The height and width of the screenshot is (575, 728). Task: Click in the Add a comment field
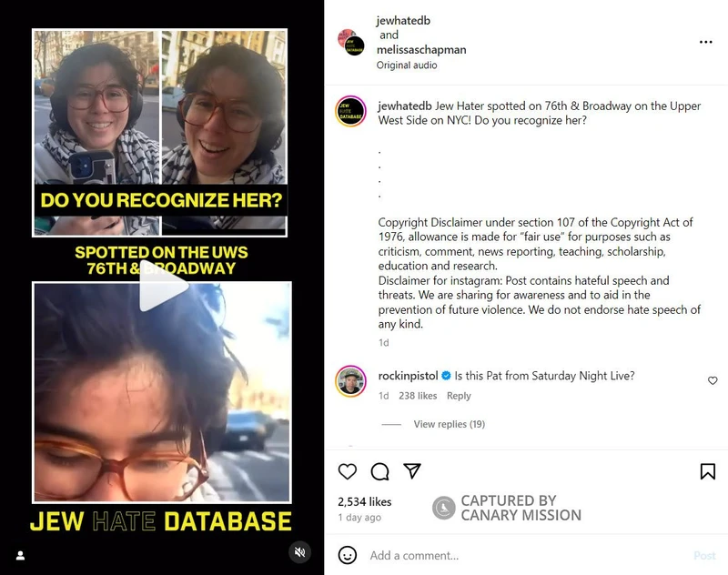click(525, 555)
